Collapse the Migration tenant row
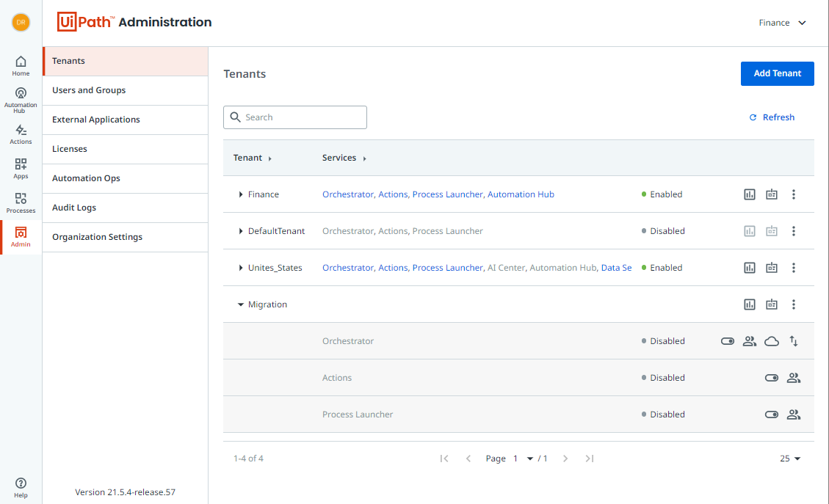The image size is (829, 504). (x=241, y=304)
